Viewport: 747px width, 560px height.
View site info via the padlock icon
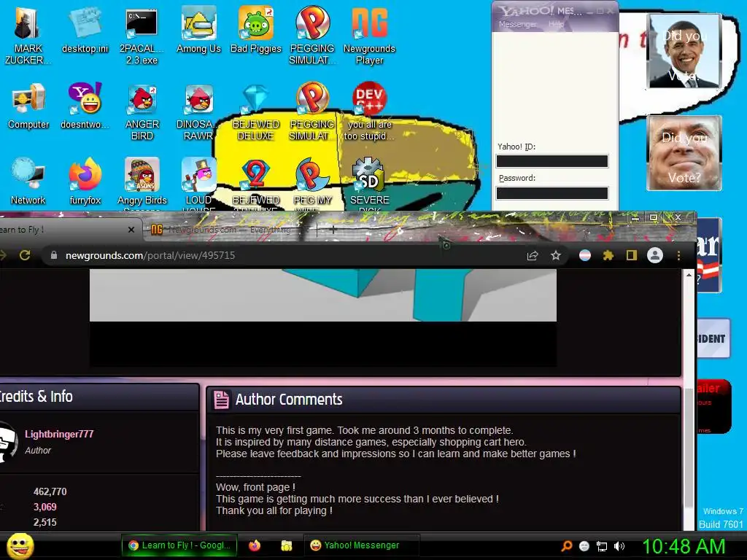pos(54,255)
